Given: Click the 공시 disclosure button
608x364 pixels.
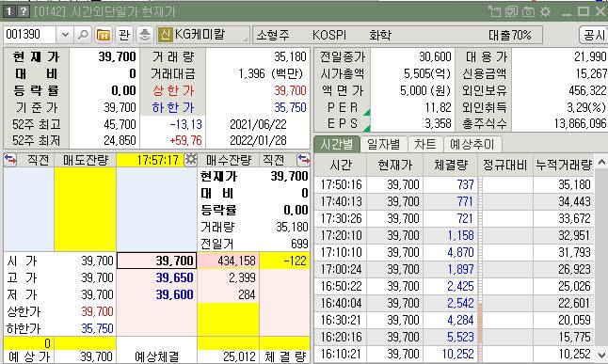Looking at the screenshot, I should pos(594,35).
